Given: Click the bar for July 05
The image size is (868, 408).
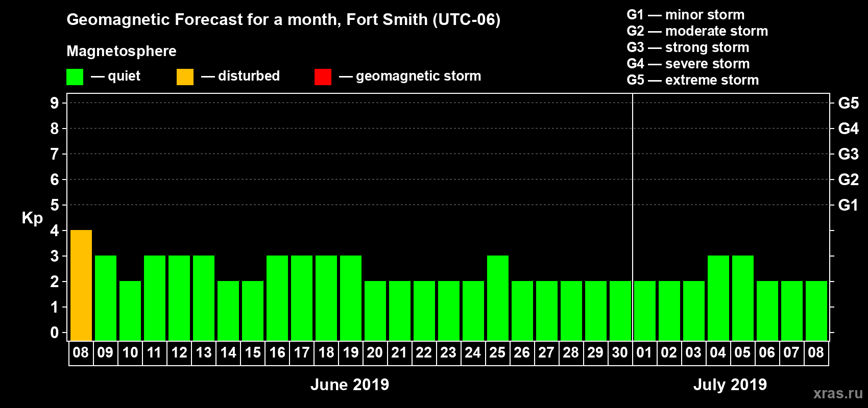Looking at the screenshot, I should tap(743, 298).
